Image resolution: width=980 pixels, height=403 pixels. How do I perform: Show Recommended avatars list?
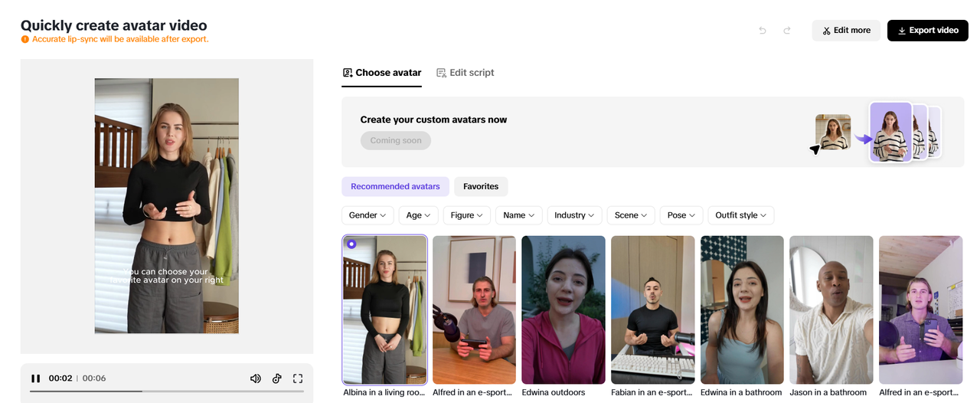[x=395, y=186]
